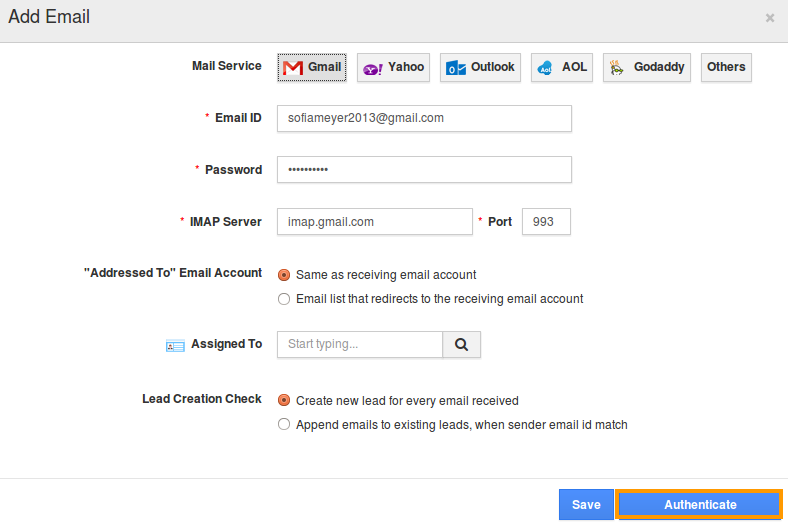Pick the Outlook mail service
This screenshot has width=788, height=523.
(x=480, y=68)
